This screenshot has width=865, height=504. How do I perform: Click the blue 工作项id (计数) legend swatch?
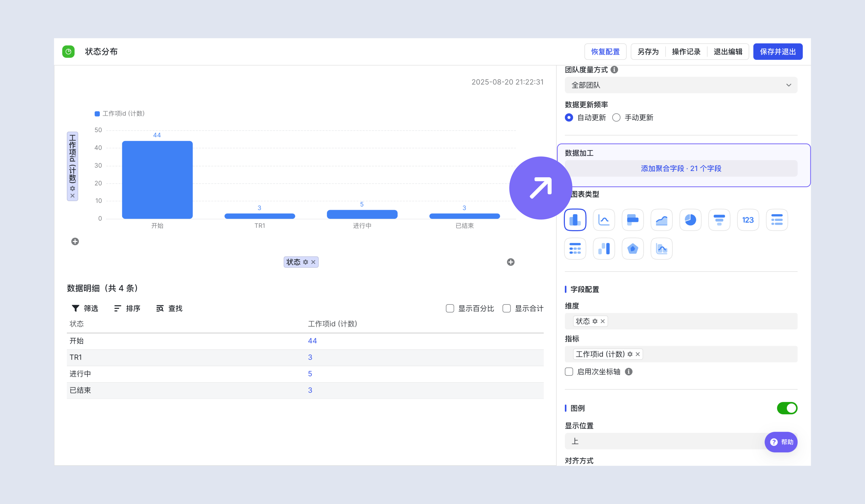tap(97, 113)
